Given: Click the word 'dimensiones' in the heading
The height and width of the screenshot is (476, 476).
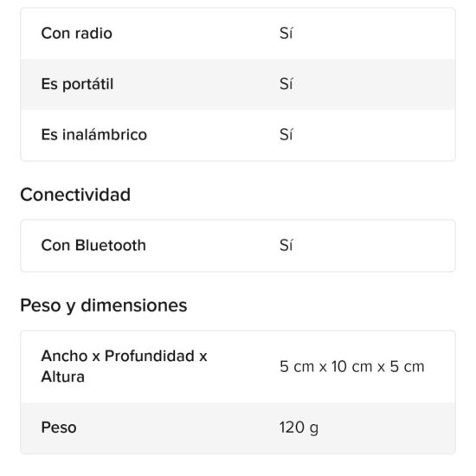Looking at the screenshot, I should (134, 306).
